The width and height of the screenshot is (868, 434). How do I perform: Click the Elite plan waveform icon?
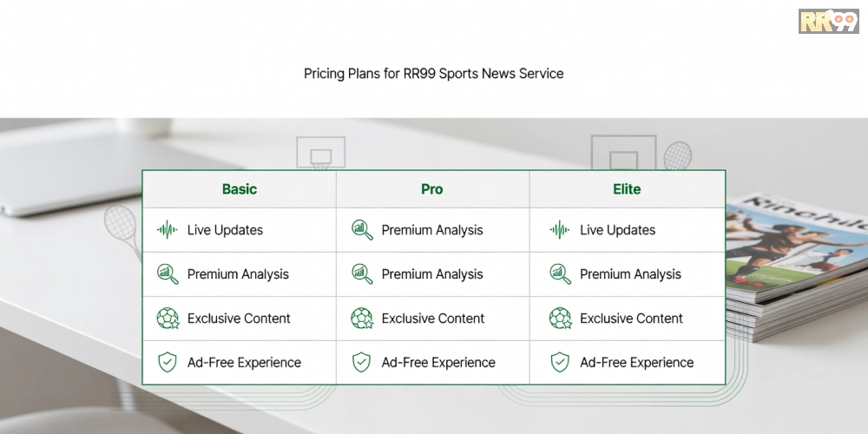coord(560,230)
